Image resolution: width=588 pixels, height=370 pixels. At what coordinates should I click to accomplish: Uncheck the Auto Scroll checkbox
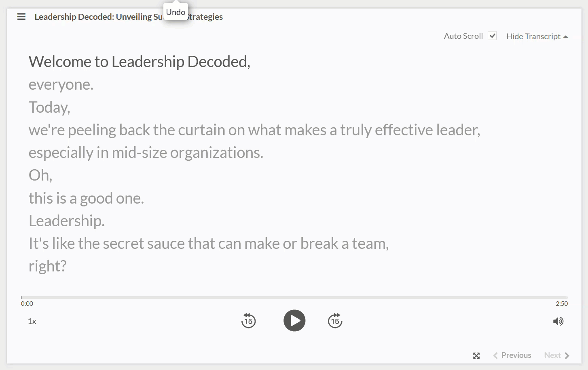(492, 36)
